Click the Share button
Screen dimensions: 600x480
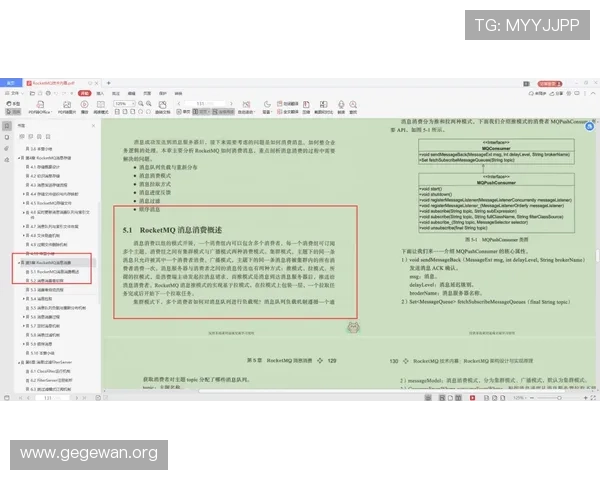coord(556,93)
